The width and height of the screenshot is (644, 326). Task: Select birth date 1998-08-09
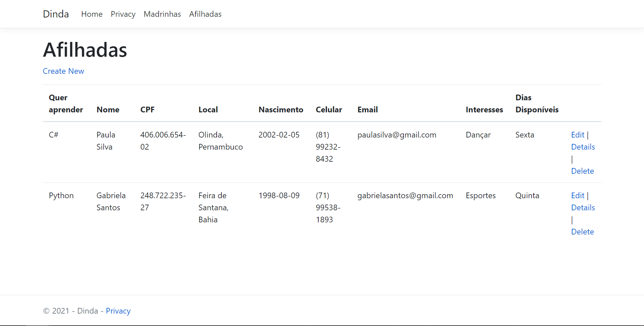point(279,196)
